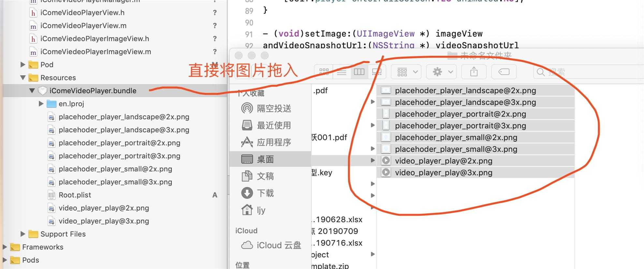Image resolution: width=644 pixels, height=269 pixels.
Task: Click the Finder edit tags button
Action: 504,72
